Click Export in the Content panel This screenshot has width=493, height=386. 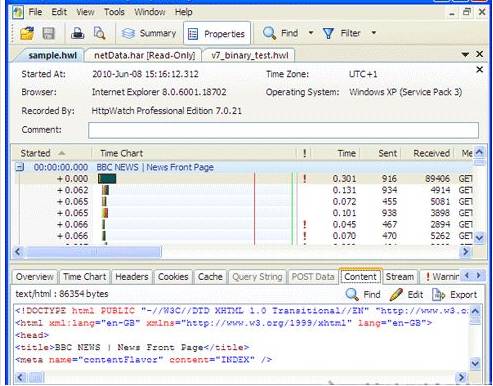pos(455,295)
